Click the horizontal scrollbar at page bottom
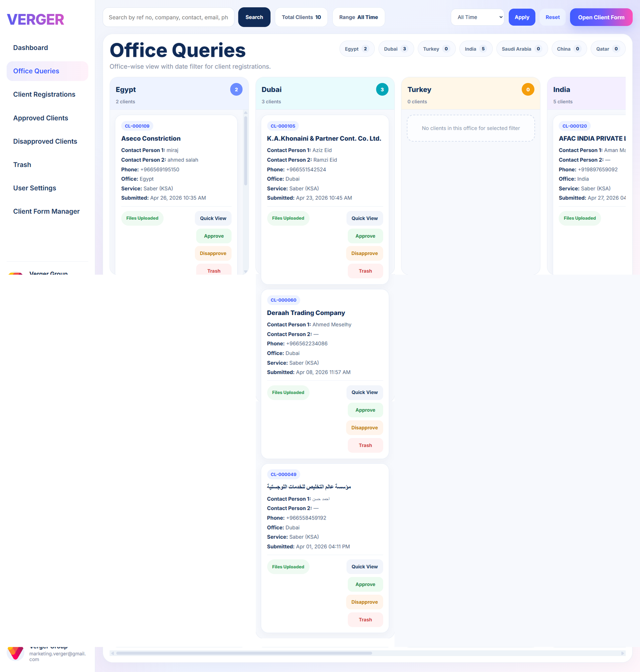 click(x=244, y=653)
